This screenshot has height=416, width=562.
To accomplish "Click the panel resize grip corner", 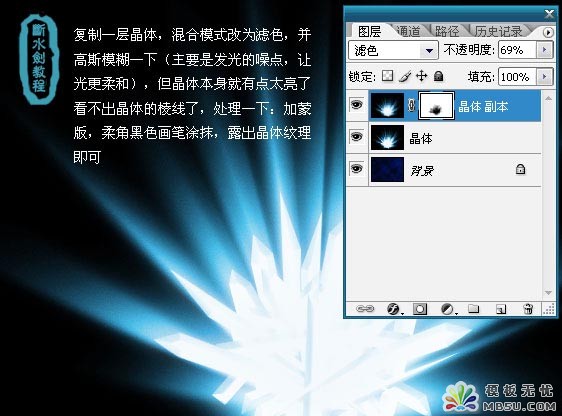I will tap(549, 309).
